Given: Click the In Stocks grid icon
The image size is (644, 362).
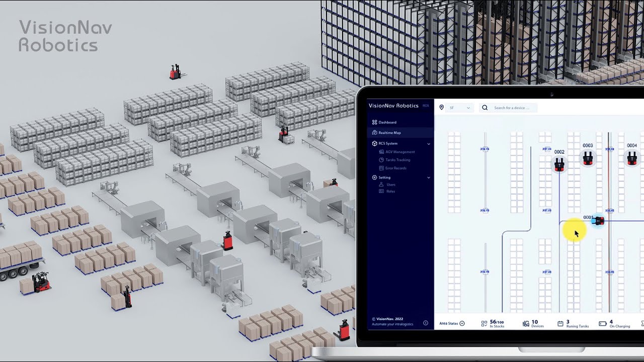Looking at the screenshot, I should click(484, 324).
